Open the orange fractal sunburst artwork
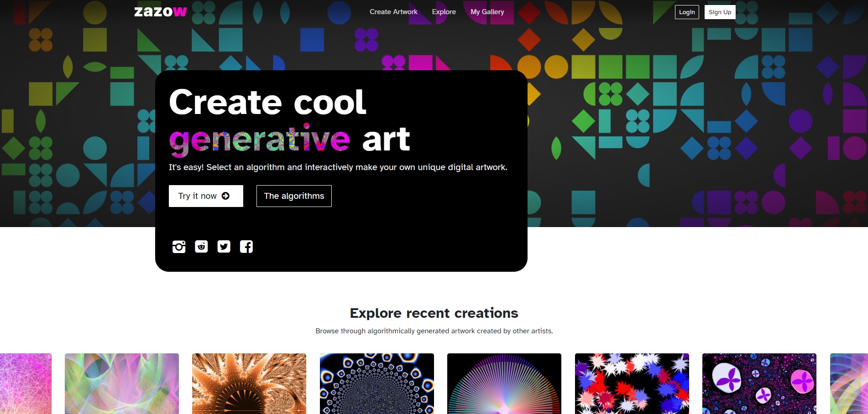 pos(249,383)
